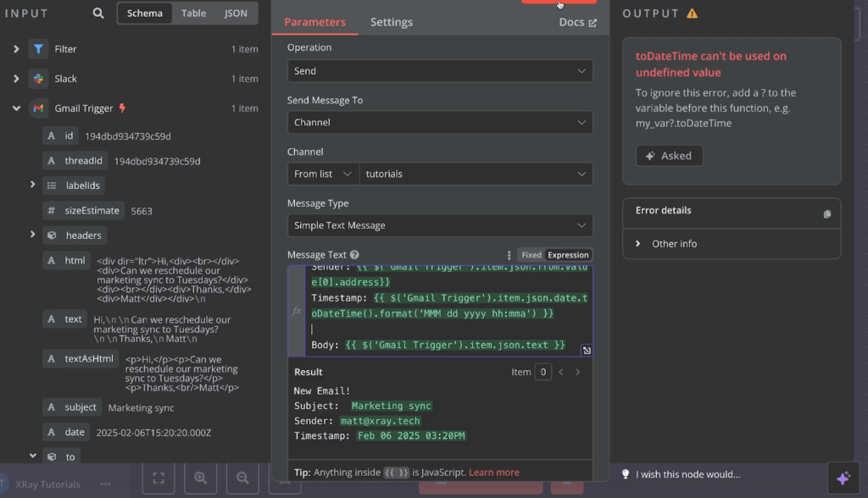Open Message Text options three-dot menu
This screenshot has width=868, height=498.
pyautogui.click(x=509, y=255)
